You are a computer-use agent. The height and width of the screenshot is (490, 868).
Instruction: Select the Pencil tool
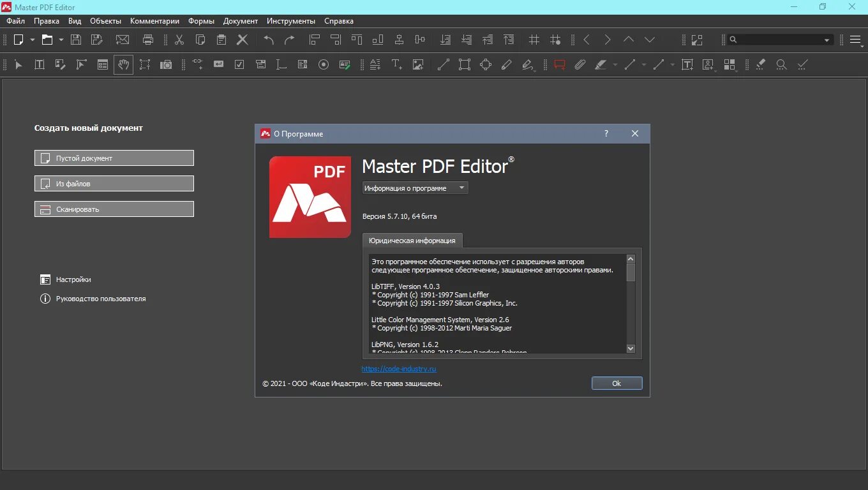click(x=507, y=64)
